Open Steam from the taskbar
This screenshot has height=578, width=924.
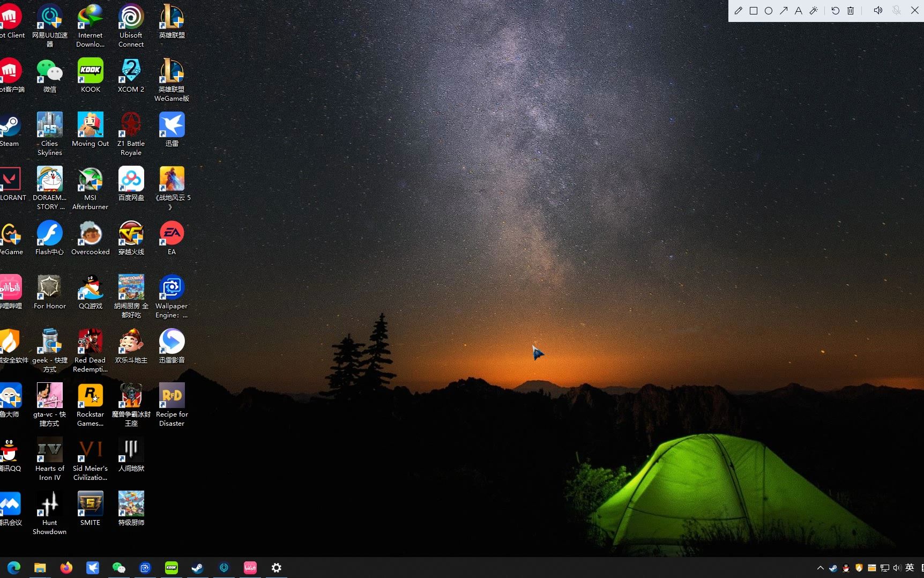pos(198,567)
